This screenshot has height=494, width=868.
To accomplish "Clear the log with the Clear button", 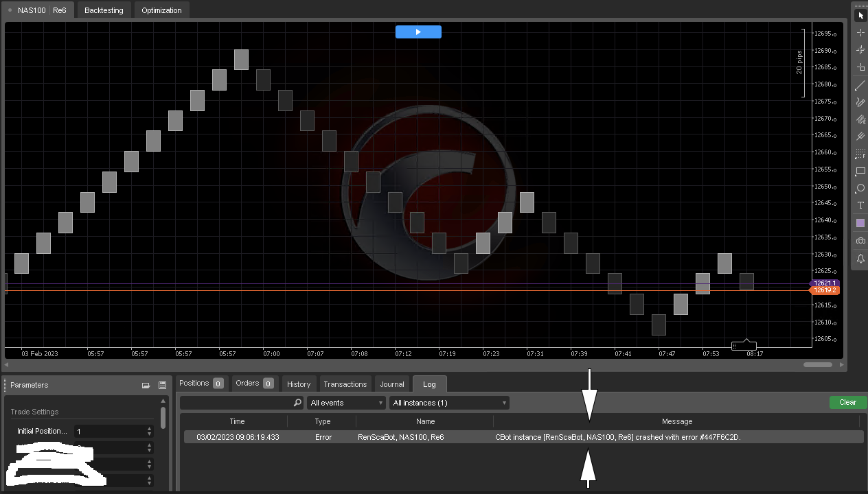I will (x=847, y=403).
